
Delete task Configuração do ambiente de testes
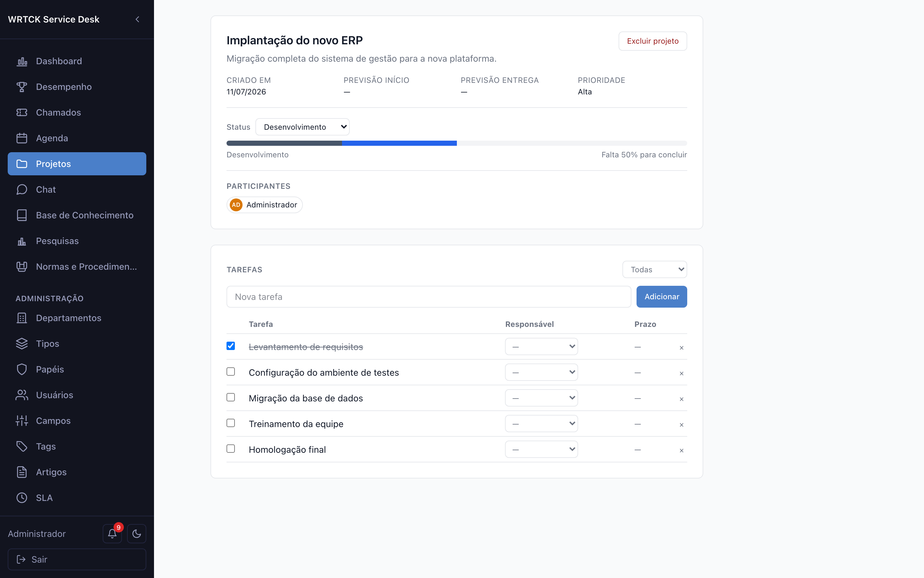681,373
